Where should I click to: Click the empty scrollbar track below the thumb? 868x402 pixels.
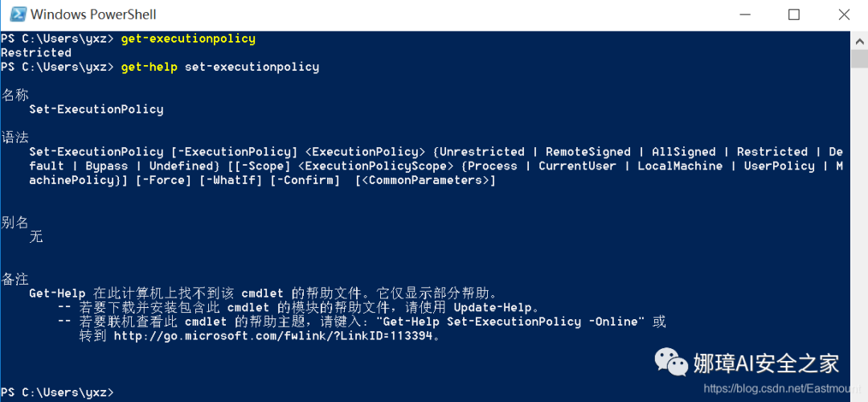pos(859,221)
